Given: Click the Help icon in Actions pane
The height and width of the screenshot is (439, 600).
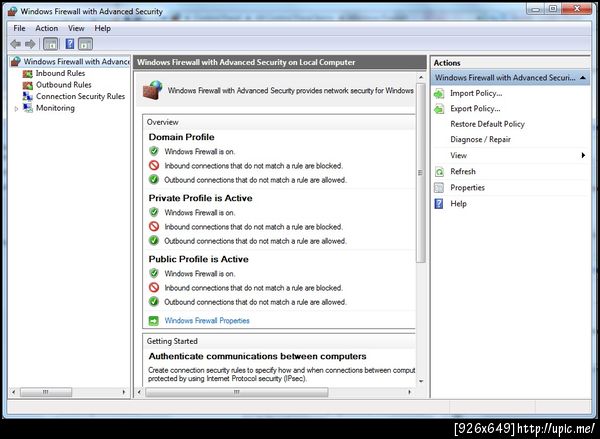Looking at the screenshot, I should (439, 204).
